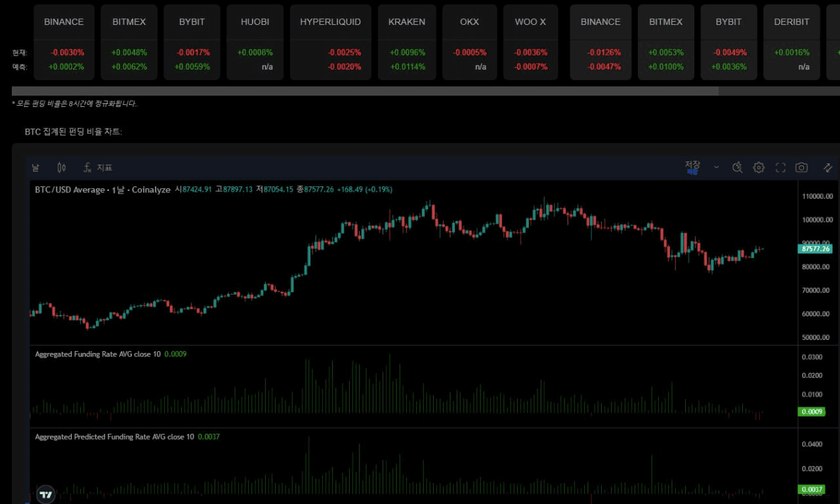Click the 저장 save layout button
This screenshot has height=504, width=840.
click(x=692, y=167)
